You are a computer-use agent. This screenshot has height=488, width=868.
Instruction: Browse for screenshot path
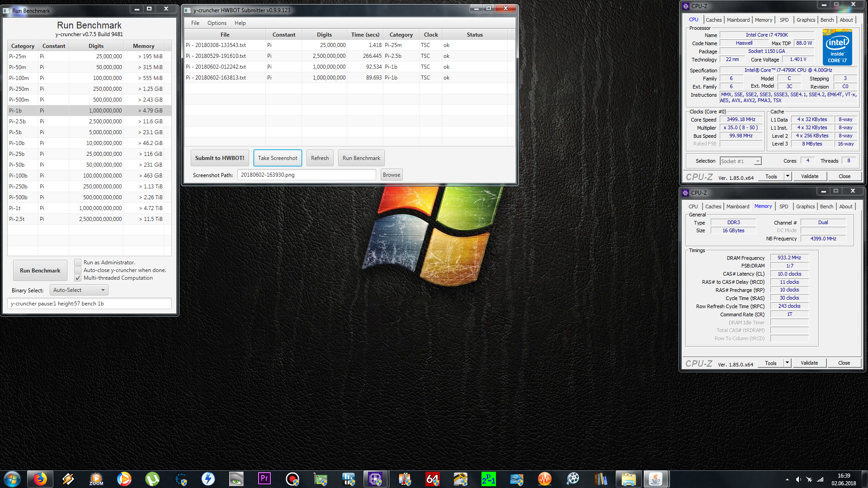392,175
